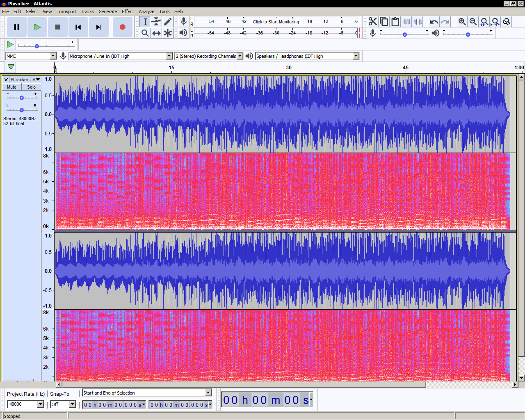This screenshot has height=420, width=525.
Task: Open the Speakers playback device dropdown
Action: point(356,56)
